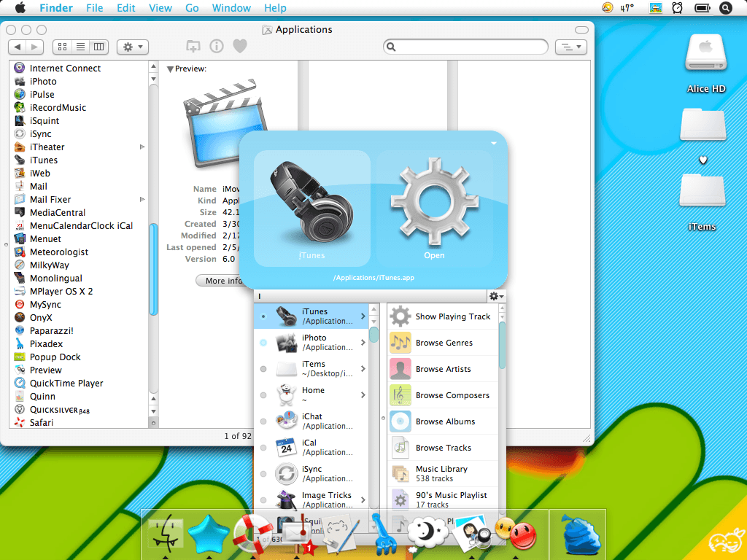Open the life preserver icon in the Dock
This screenshot has height=560, width=747.
[252, 533]
